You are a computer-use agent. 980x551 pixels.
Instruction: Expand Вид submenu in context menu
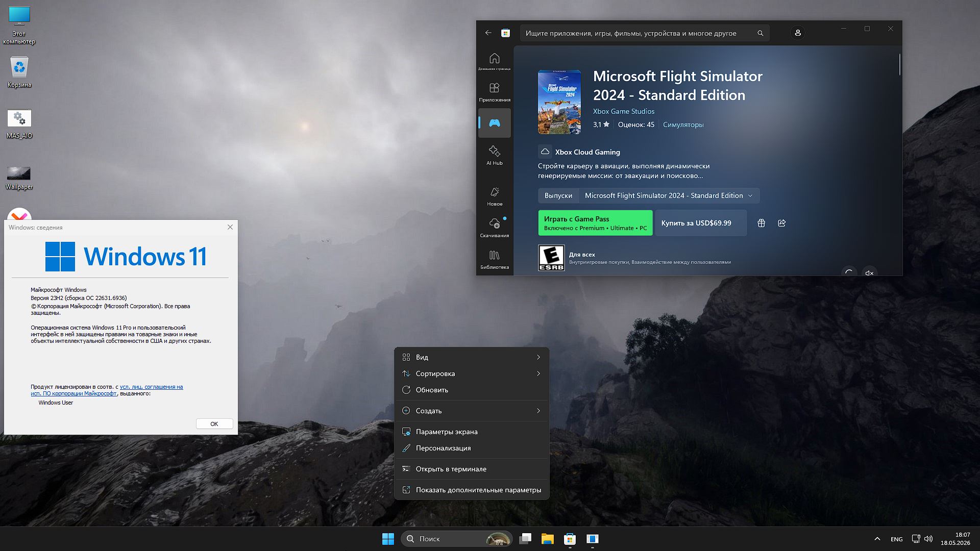(x=472, y=357)
